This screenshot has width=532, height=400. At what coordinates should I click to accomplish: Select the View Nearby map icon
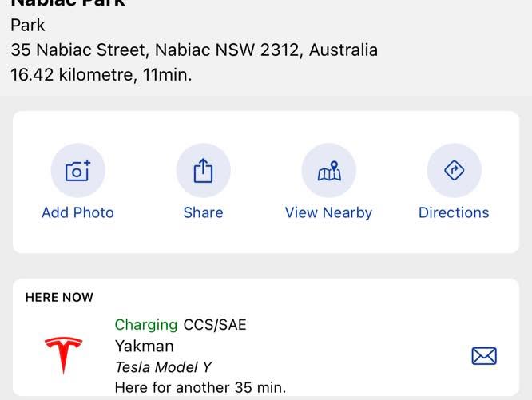click(329, 170)
